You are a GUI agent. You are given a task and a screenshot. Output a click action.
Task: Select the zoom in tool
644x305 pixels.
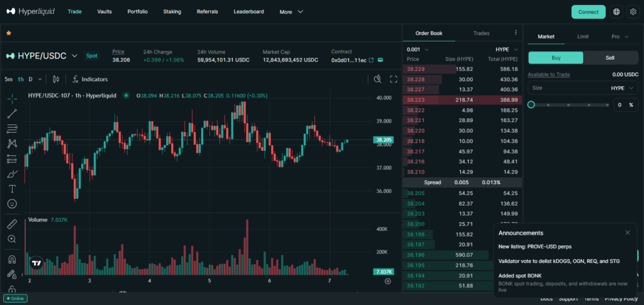click(x=13, y=239)
